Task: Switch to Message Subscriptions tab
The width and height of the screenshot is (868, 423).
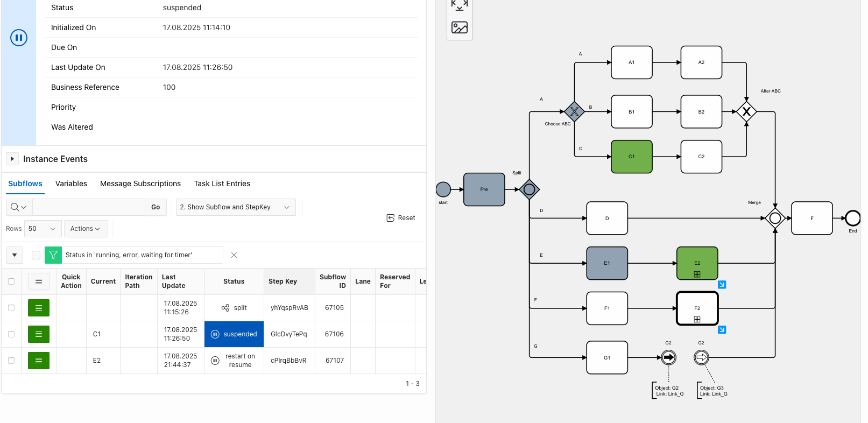Action: pyautogui.click(x=140, y=184)
